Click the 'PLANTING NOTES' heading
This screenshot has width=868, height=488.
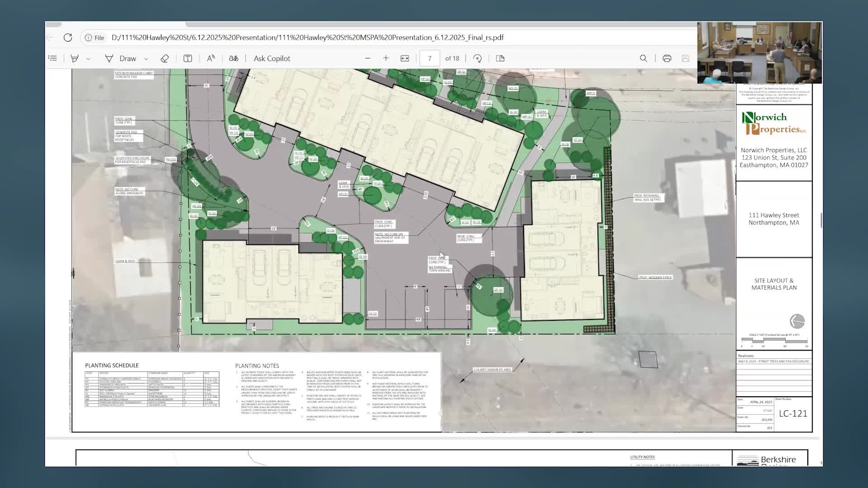point(257,366)
